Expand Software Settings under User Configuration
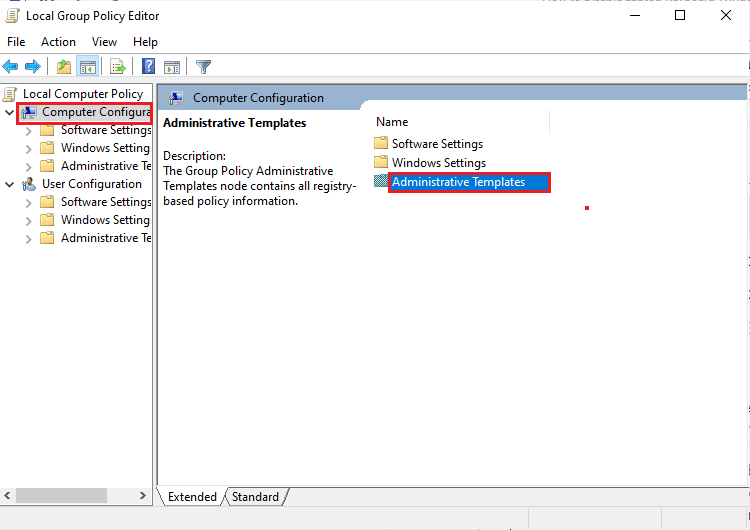 (x=29, y=203)
